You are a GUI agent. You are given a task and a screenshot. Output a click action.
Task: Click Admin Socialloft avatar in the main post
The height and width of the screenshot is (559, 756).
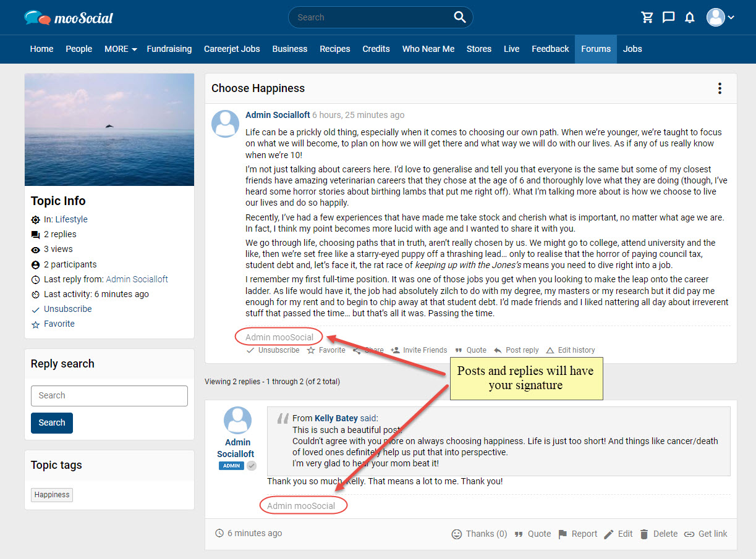tap(226, 124)
